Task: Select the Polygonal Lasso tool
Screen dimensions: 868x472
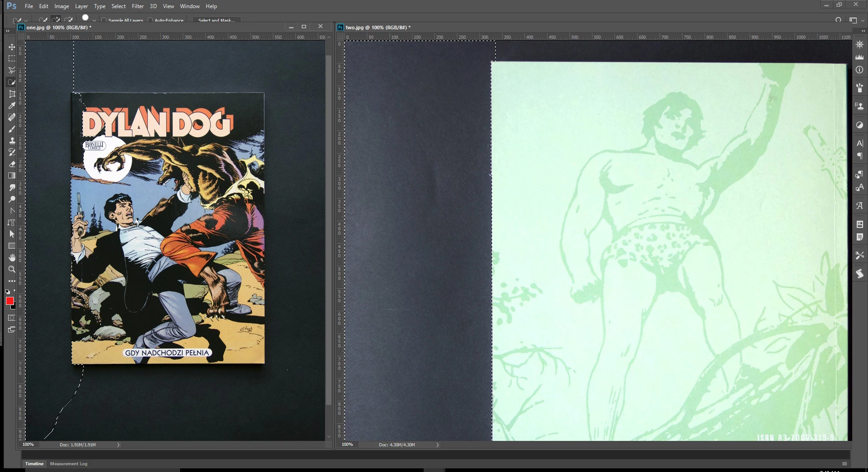Action: [x=12, y=70]
